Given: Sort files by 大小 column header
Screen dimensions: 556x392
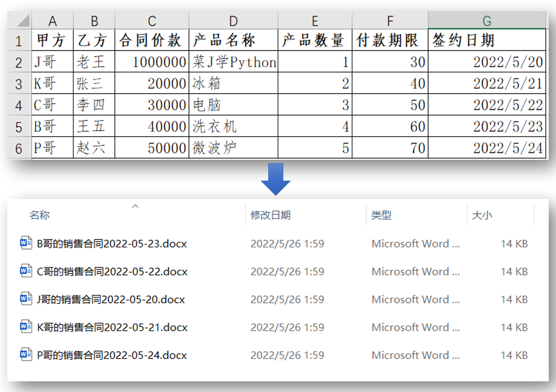Looking at the screenshot, I should point(482,215).
